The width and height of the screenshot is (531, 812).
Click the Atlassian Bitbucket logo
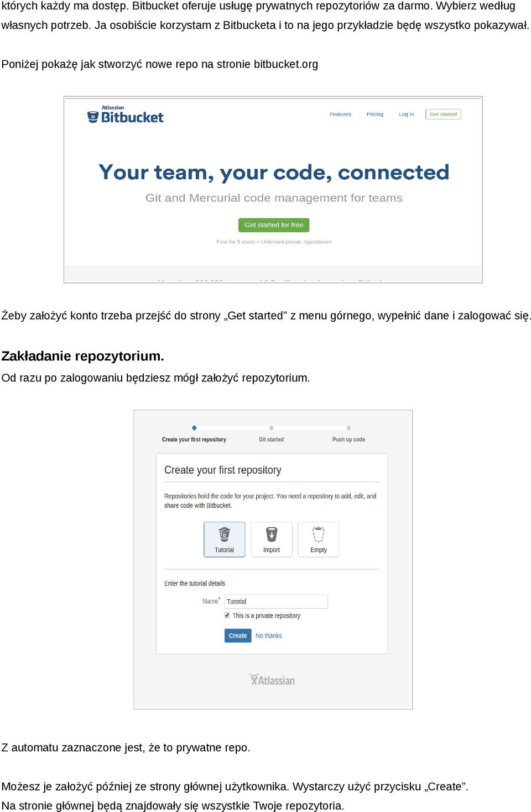click(x=126, y=114)
